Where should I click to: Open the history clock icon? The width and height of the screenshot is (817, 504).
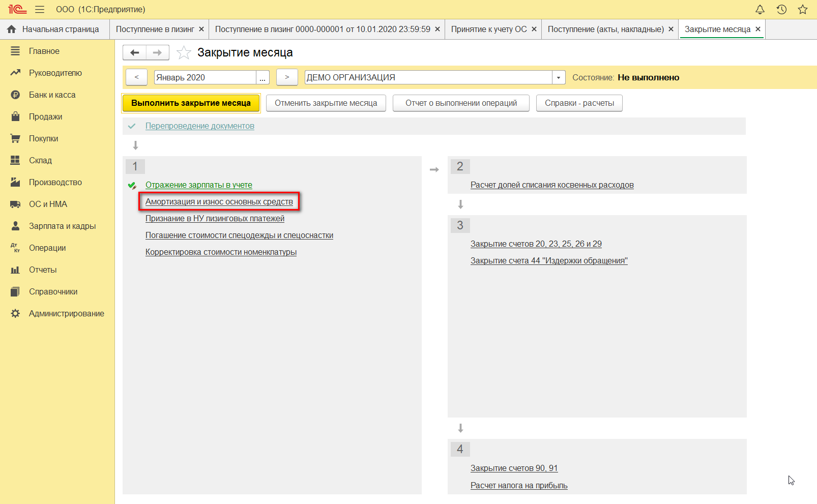pyautogui.click(x=781, y=10)
